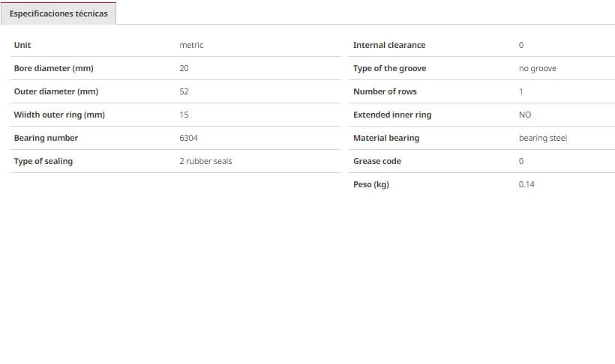Click the Type of sealing label
The image size is (615, 364).
[43, 161]
